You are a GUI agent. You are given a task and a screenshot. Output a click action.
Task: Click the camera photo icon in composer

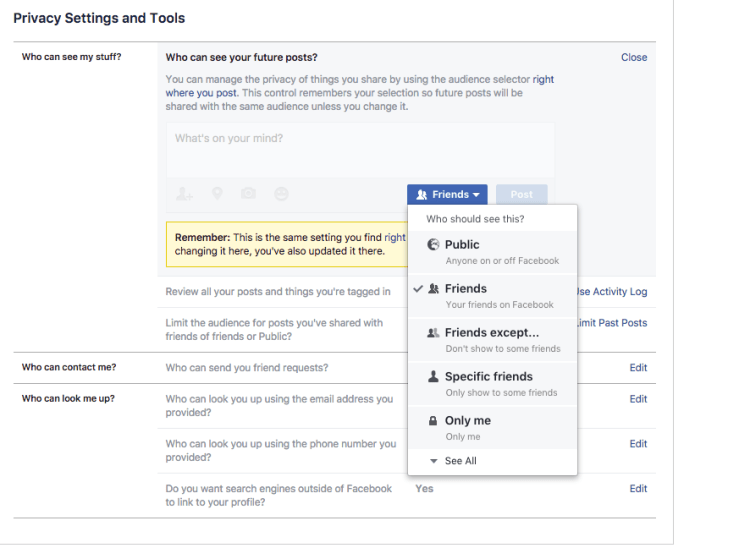(x=248, y=195)
